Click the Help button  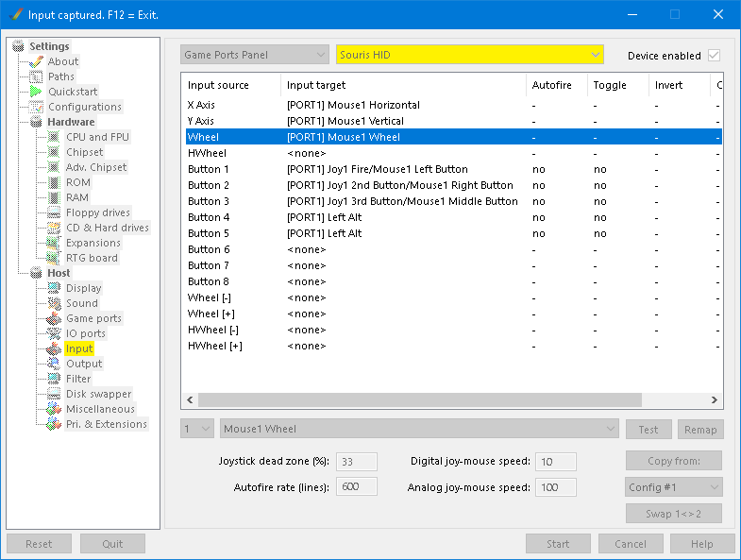click(702, 544)
